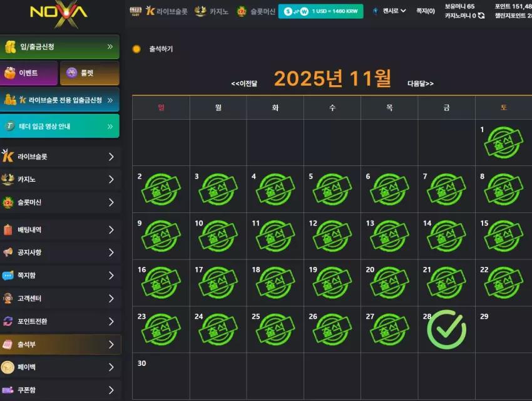
Task: Expand the 카지노 sidebar arrow
Action: click(111, 179)
